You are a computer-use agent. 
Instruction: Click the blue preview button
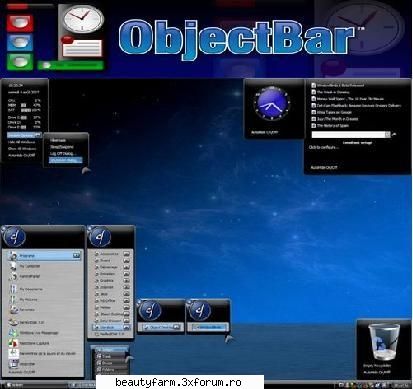(x=20, y=42)
